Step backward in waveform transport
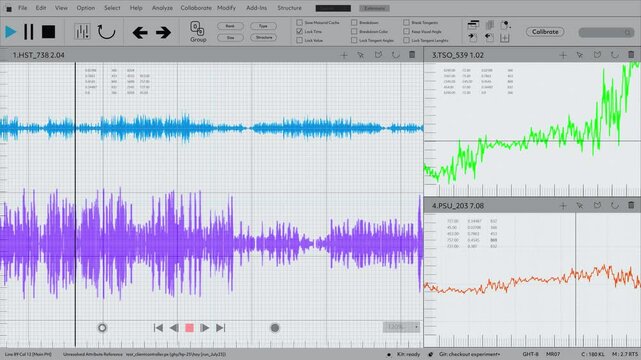 [174, 328]
